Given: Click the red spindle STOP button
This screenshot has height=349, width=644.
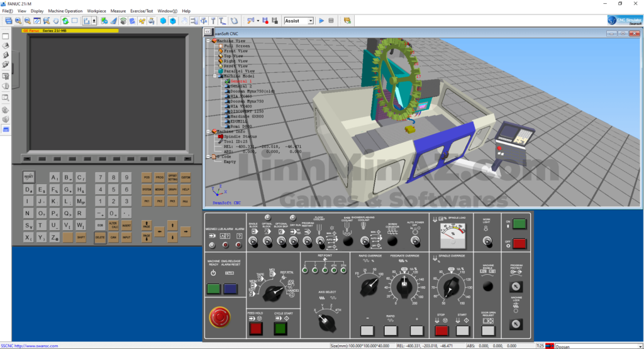Looking at the screenshot, I should [x=441, y=331].
